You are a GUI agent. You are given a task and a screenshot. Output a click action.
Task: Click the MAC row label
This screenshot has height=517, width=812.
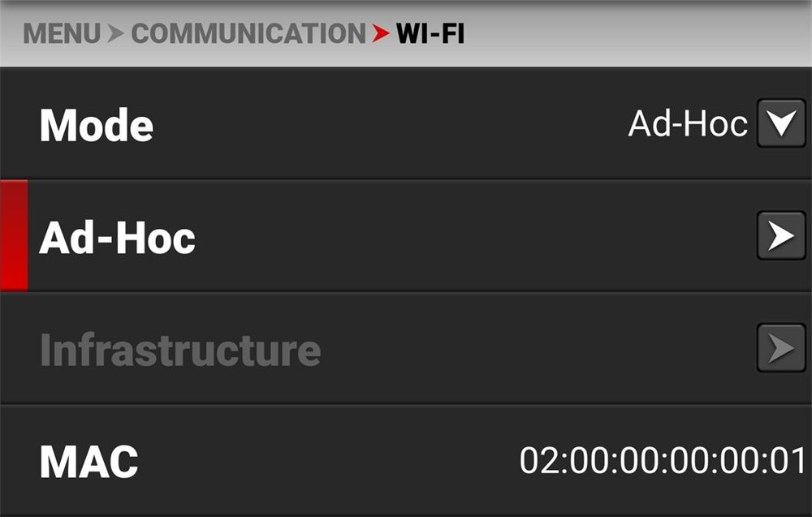click(x=89, y=462)
